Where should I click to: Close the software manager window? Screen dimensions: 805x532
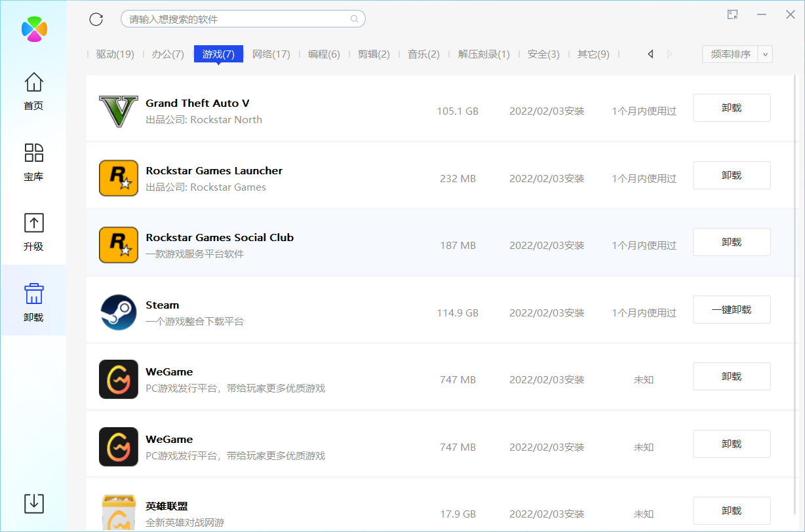[x=791, y=14]
